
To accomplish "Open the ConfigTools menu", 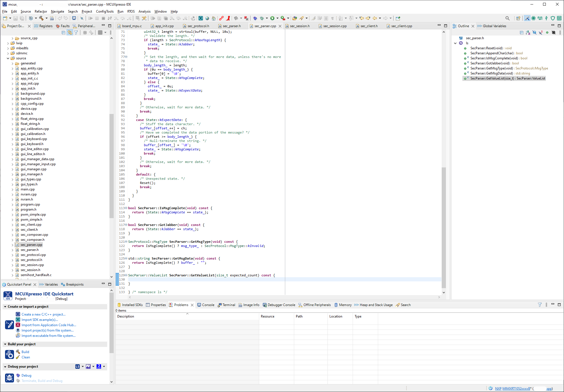I will coord(105,11).
